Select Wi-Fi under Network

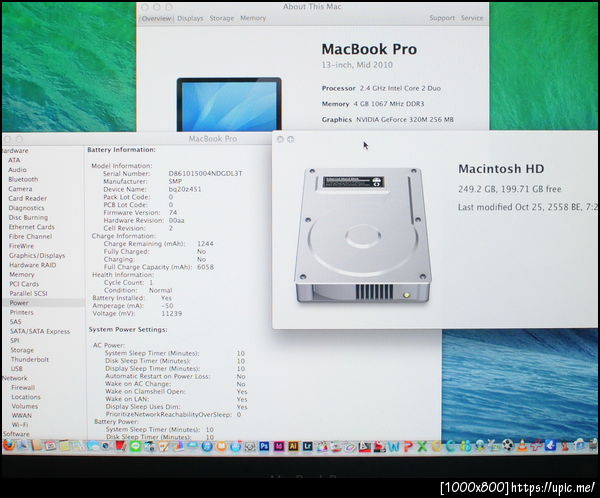click(x=20, y=425)
